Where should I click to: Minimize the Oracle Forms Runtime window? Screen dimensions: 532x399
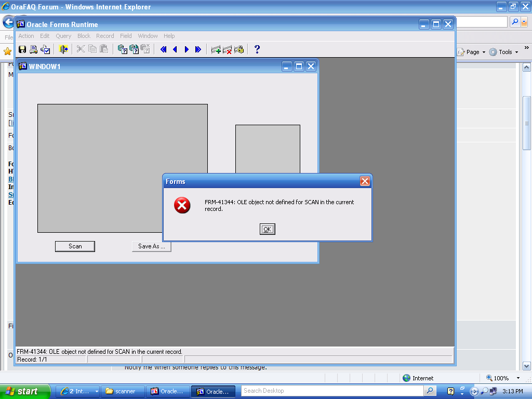424,24
